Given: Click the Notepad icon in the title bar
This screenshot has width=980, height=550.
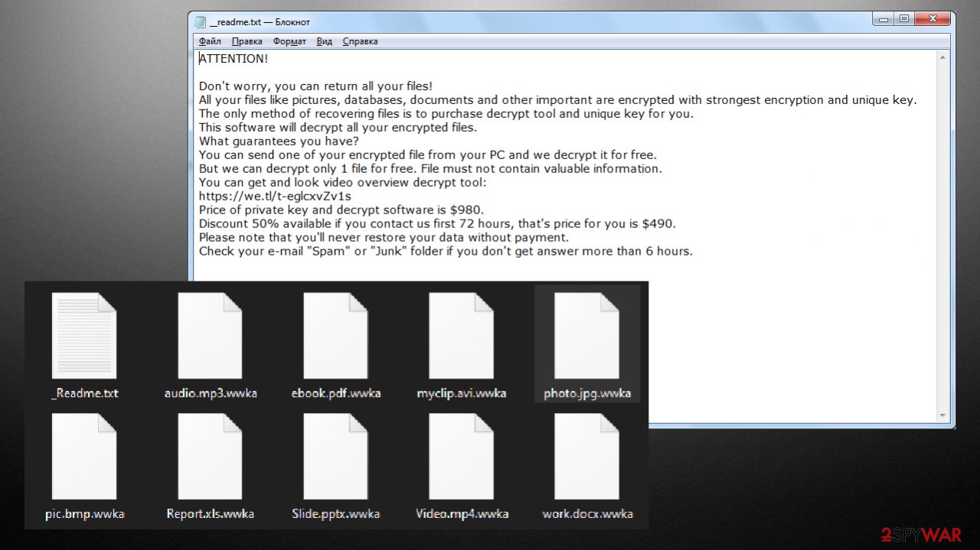Looking at the screenshot, I should [x=201, y=22].
